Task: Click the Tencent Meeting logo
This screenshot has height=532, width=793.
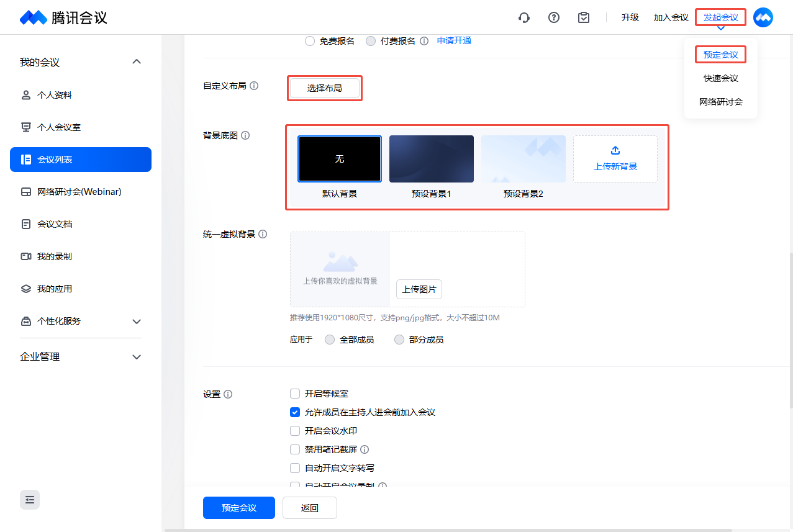Action: (x=63, y=17)
